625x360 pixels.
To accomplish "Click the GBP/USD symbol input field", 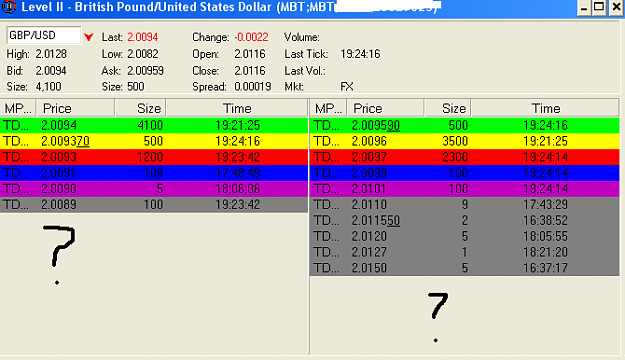I will [x=44, y=35].
